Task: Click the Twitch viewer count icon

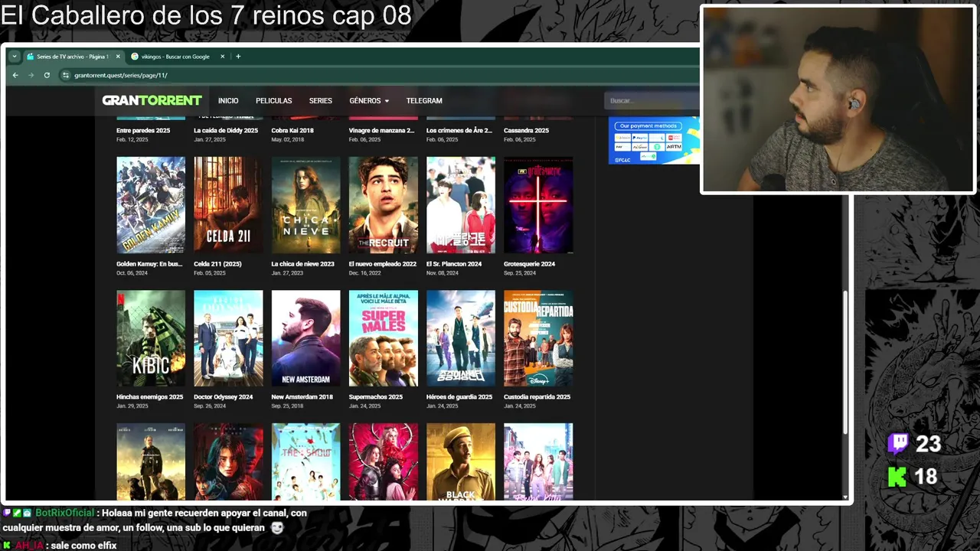Action: pyautogui.click(x=897, y=444)
